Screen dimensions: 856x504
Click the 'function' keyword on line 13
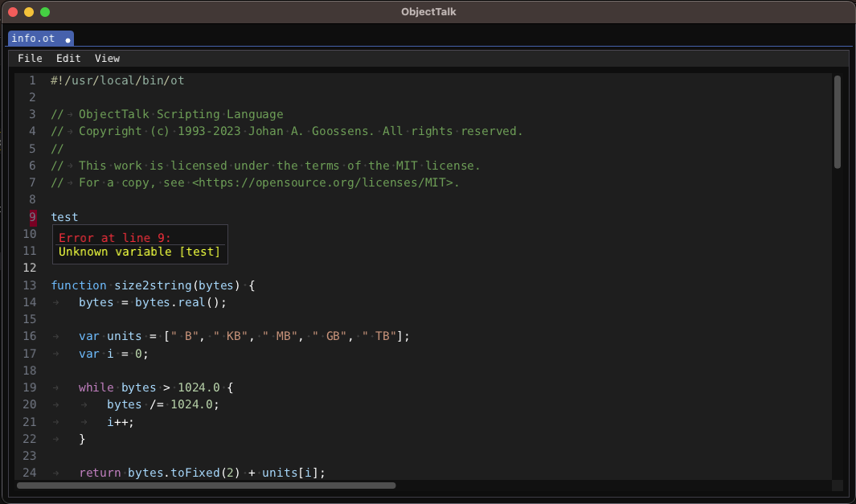click(x=79, y=285)
